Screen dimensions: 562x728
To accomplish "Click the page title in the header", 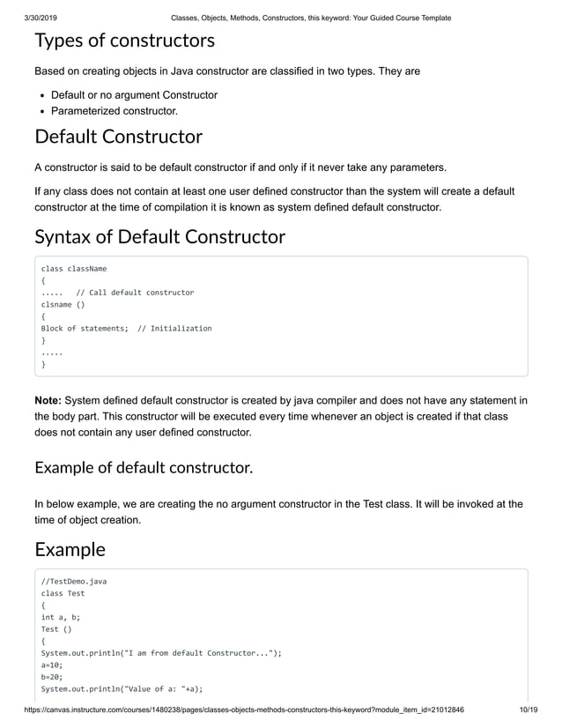I will coord(311,19).
